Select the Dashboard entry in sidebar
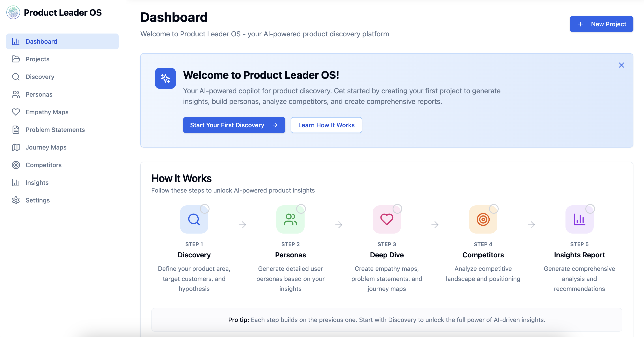The height and width of the screenshot is (337, 644). [x=41, y=41]
